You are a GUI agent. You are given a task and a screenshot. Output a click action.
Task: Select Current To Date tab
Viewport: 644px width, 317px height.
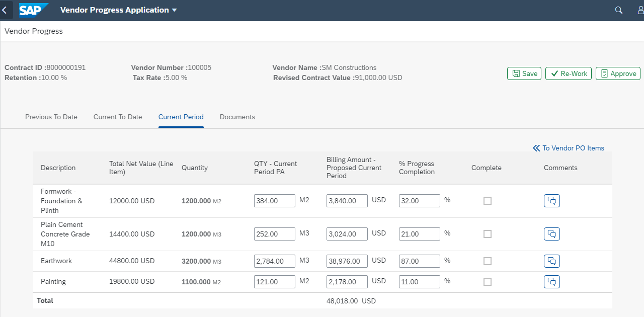coord(118,117)
